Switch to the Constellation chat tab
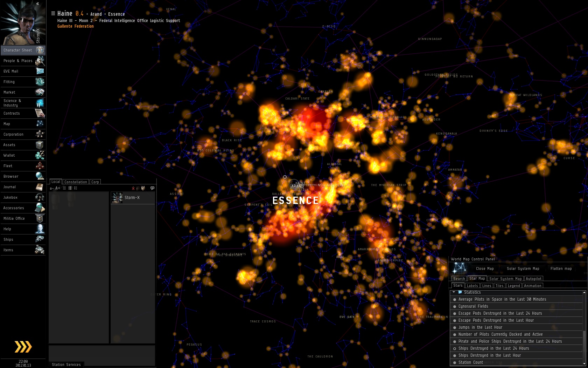This screenshot has width=588, height=368. click(x=76, y=182)
